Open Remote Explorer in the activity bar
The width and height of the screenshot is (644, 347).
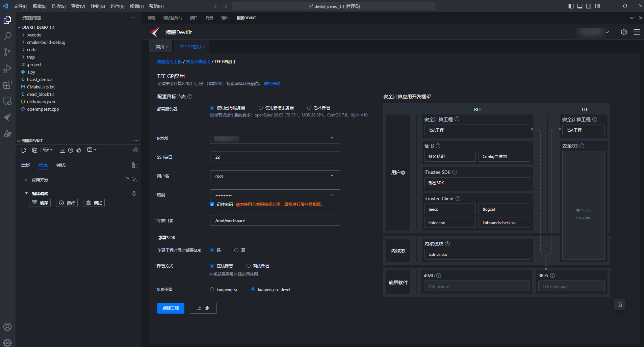[7, 101]
